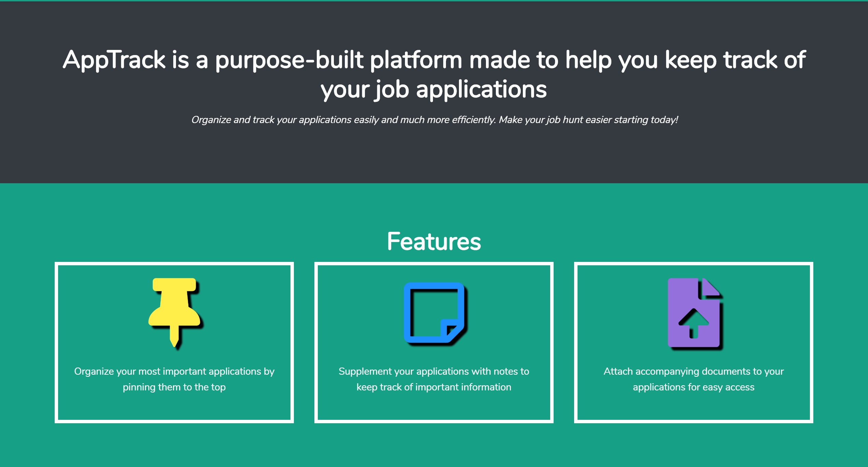This screenshot has width=868, height=467.
Task: Click 'your job applications' headline line
Action: 434,90
